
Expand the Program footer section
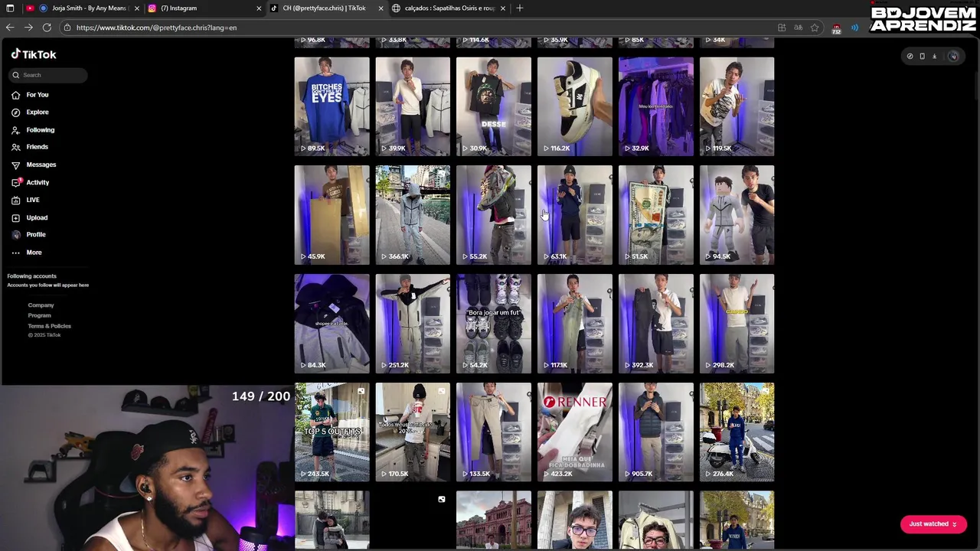[x=39, y=315]
